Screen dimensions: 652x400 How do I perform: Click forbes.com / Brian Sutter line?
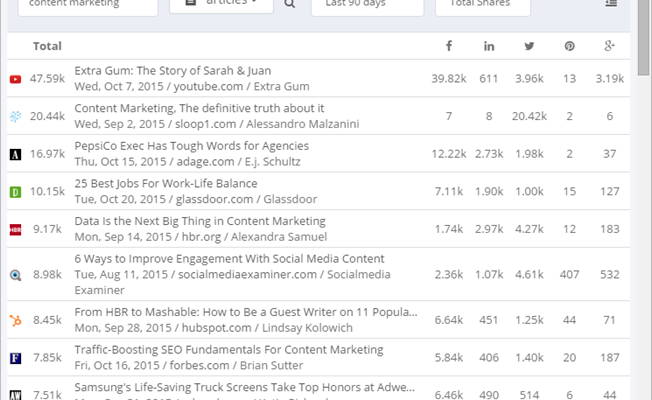point(189,365)
